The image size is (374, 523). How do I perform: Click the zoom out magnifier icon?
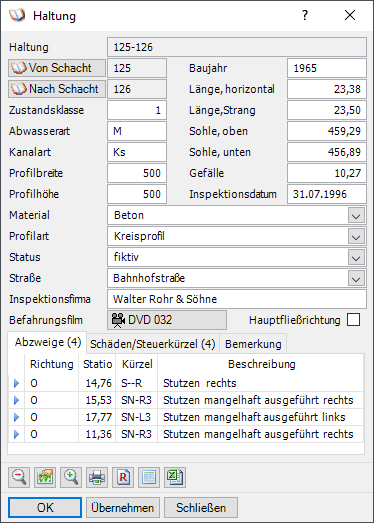point(19,477)
